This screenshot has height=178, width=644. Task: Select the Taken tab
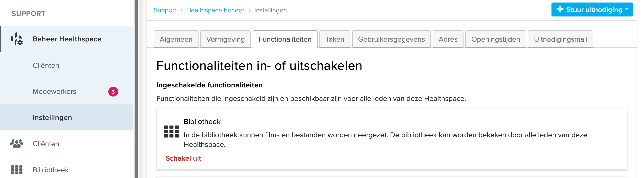point(334,39)
